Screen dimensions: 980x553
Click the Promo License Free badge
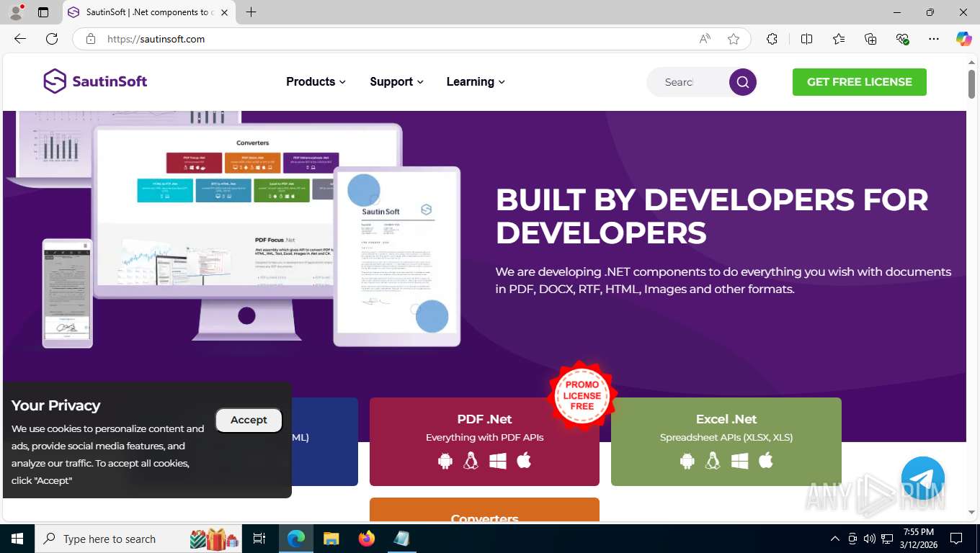pos(582,395)
